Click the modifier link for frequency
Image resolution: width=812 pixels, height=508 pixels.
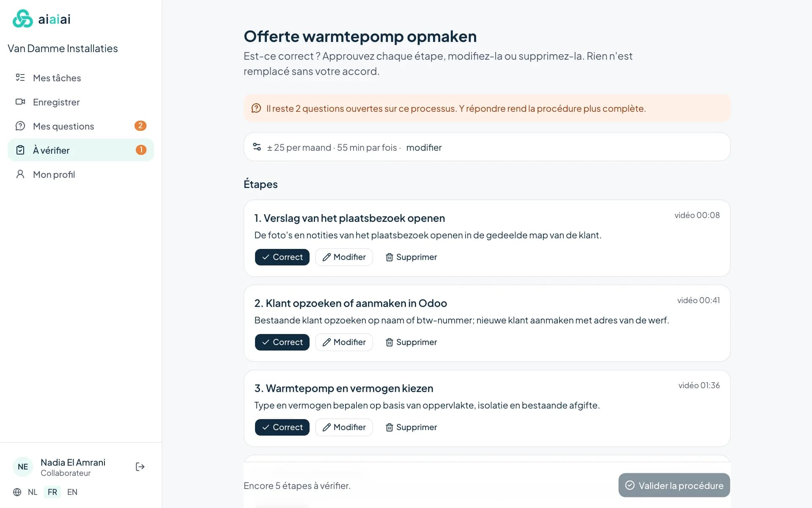tap(424, 147)
